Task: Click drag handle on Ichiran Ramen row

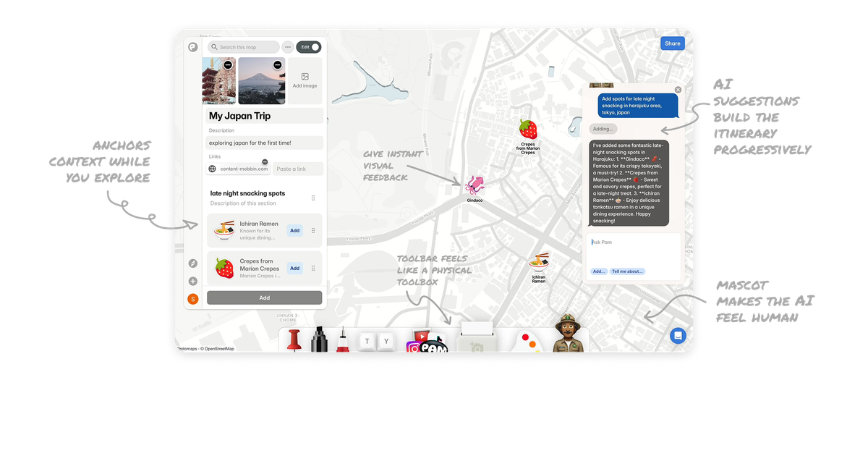Action: click(313, 231)
